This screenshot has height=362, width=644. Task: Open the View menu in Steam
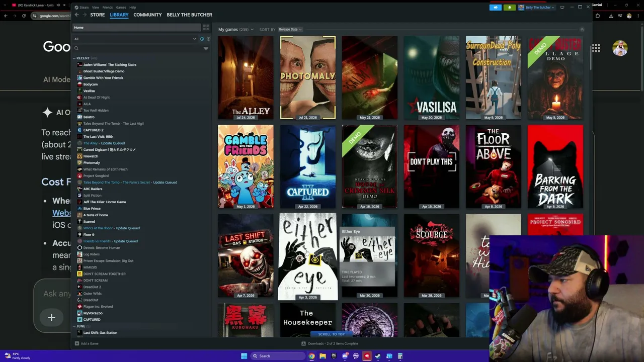point(96,8)
